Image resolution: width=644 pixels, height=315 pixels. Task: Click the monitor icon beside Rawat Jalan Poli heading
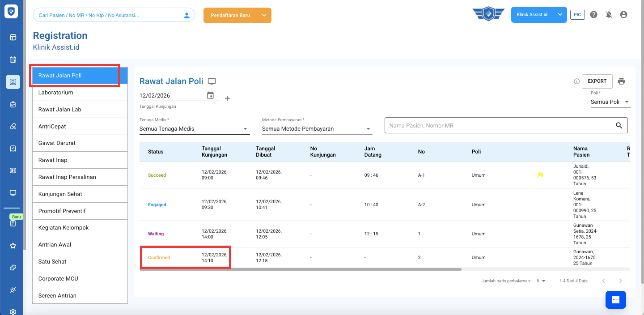pyautogui.click(x=212, y=81)
